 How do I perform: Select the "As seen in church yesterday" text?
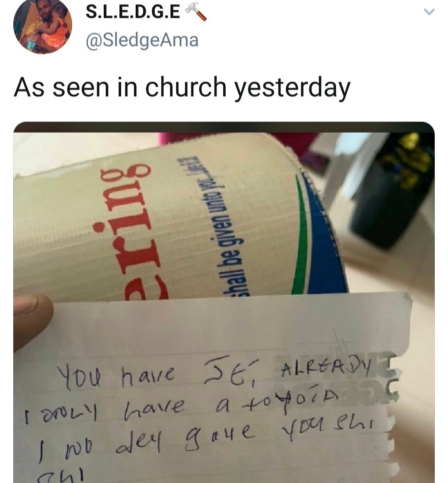[182, 87]
